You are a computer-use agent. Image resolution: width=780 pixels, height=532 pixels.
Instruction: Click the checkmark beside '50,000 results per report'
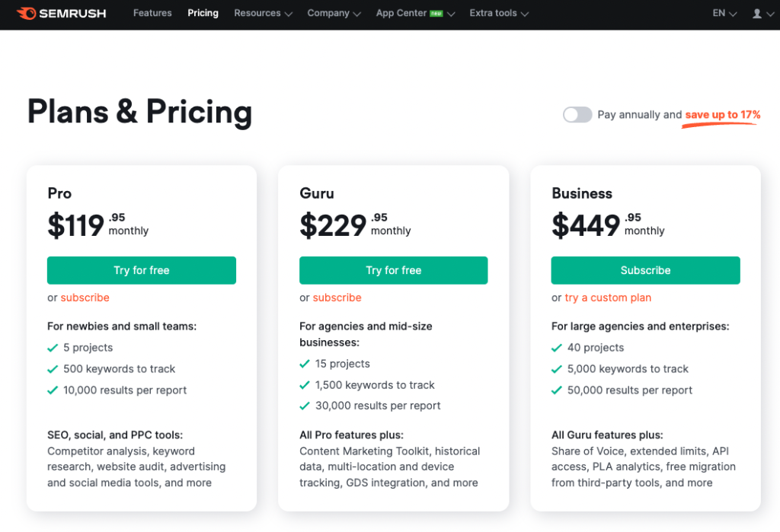click(x=557, y=390)
